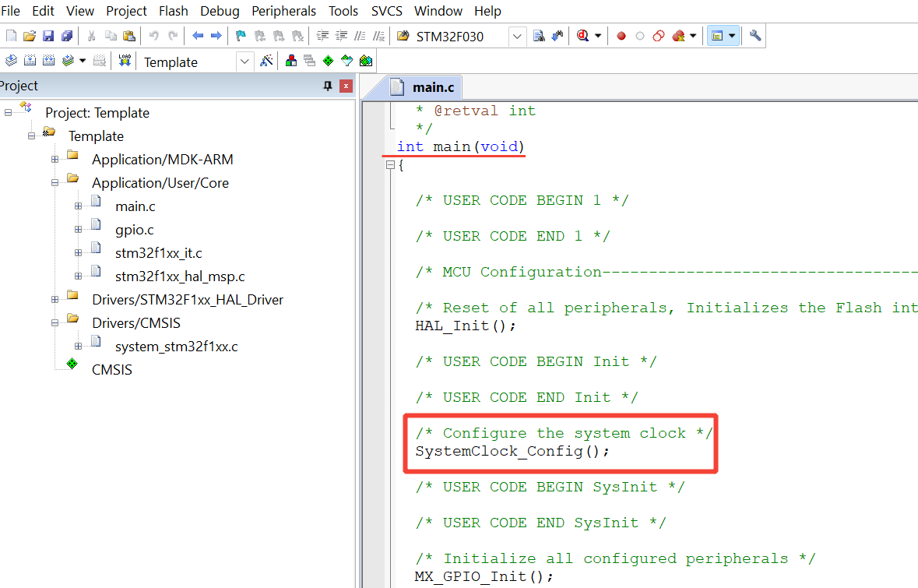
Task: Unindent the selected lines icon
Action: tap(341, 36)
